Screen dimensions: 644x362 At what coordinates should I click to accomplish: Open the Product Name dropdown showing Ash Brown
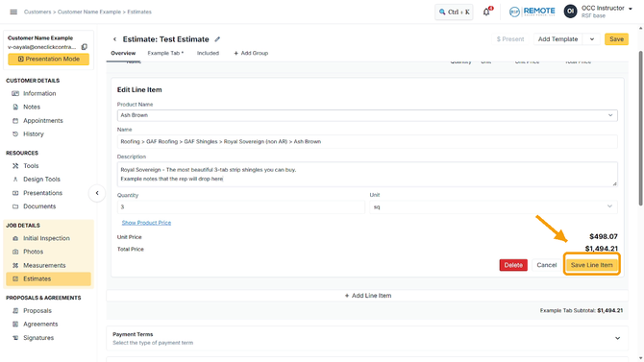[x=367, y=115]
